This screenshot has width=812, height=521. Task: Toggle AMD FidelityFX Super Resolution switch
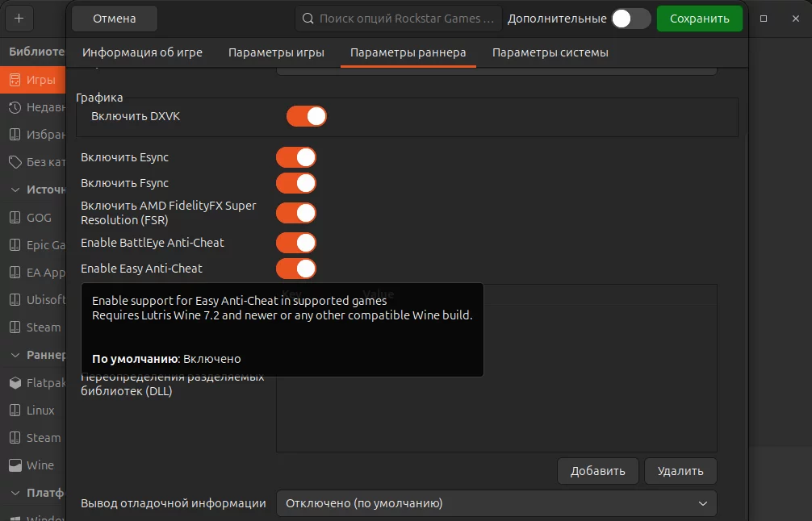(296, 213)
